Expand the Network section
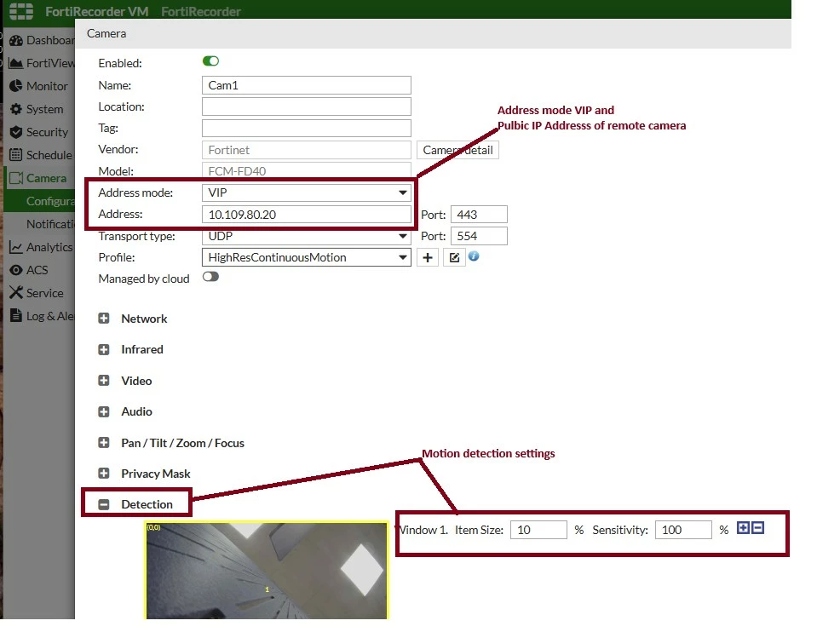 click(x=104, y=319)
